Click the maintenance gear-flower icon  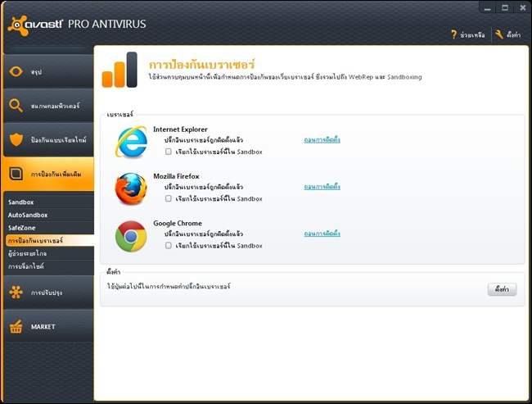[x=16, y=293]
